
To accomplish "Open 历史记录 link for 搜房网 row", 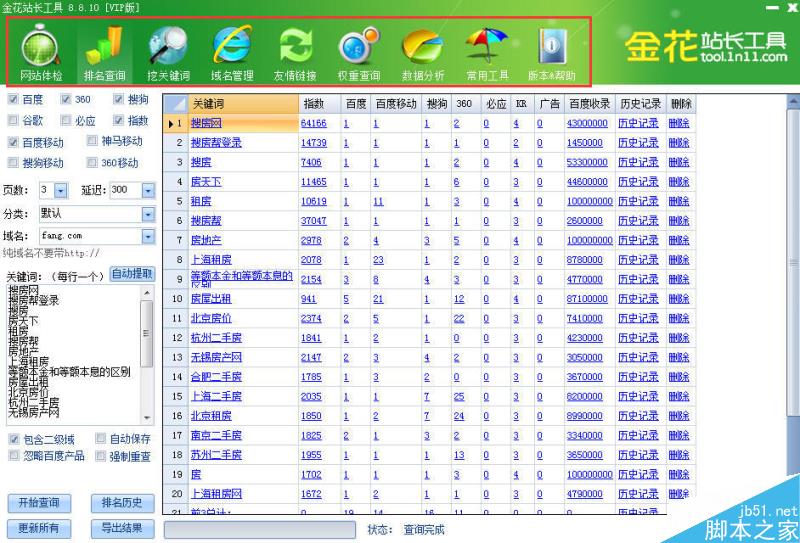I will pos(638,123).
